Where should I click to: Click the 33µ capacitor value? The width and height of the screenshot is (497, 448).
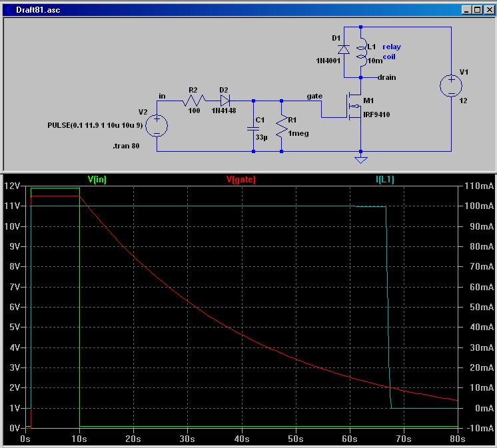pos(262,137)
